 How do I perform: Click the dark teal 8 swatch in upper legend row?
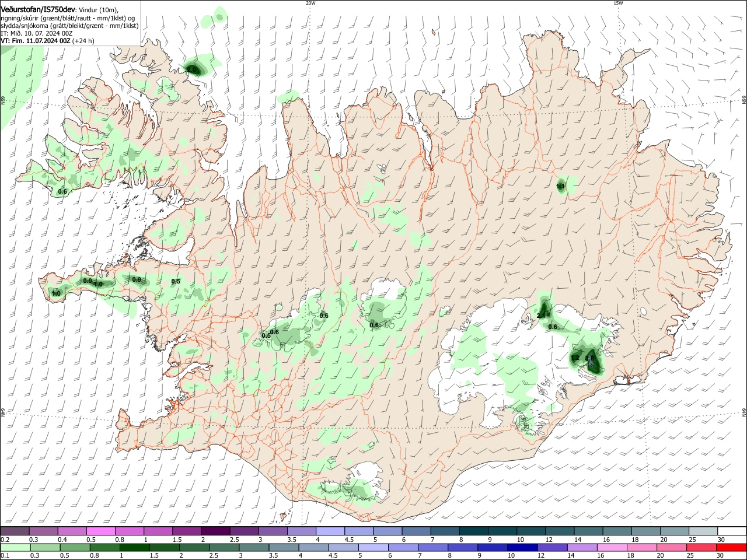(474, 531)
